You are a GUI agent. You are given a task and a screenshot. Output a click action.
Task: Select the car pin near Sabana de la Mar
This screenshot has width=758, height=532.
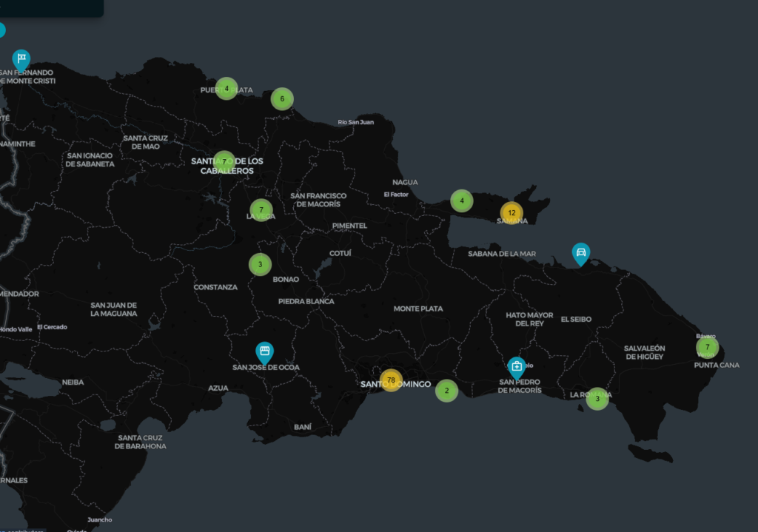[x=582, y=253]
